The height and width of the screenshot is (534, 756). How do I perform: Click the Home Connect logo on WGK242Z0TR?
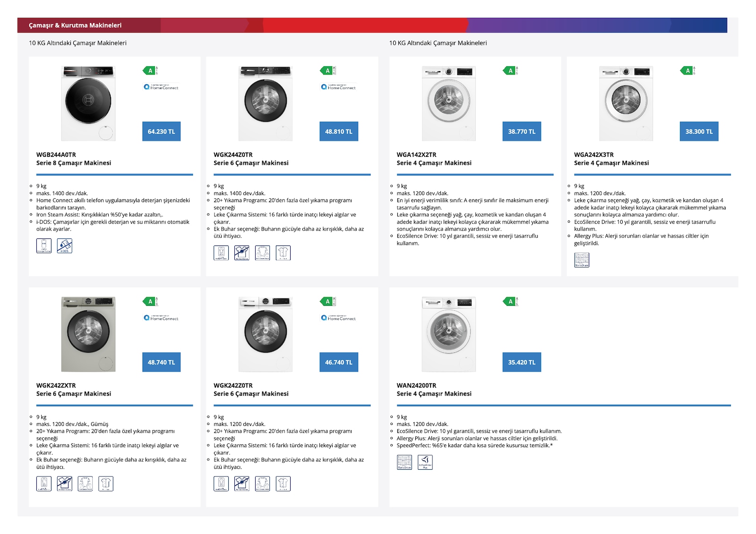pyautogui.click(x=338, y=318)
